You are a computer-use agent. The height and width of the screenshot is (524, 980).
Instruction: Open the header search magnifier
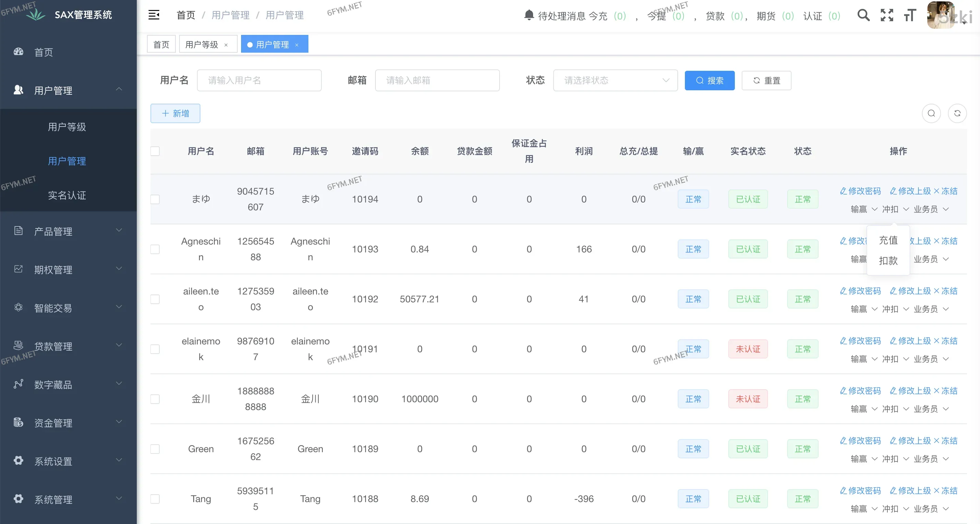(863, 15)
